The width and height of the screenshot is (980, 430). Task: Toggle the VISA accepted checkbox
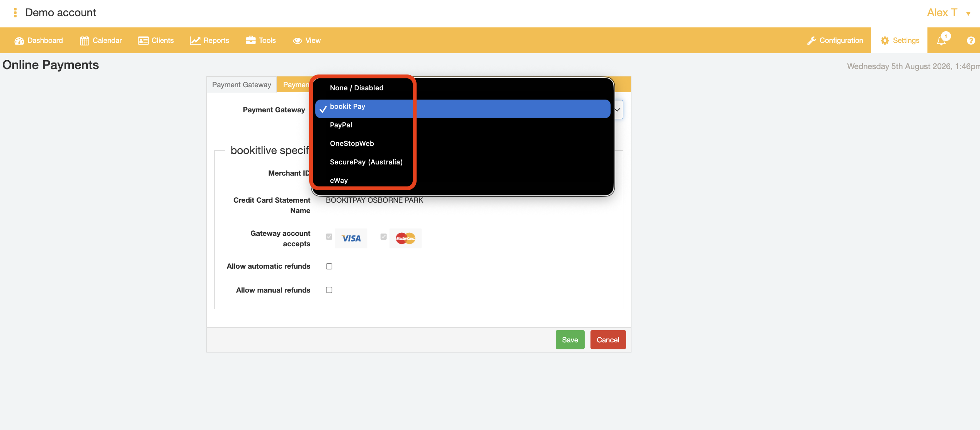pyautogui.click(x=329, y=237)
